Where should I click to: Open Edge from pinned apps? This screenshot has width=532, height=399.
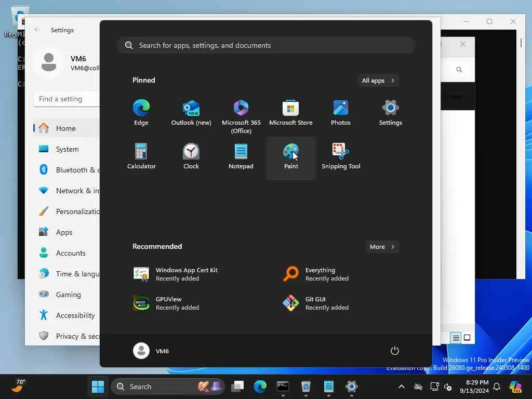click(141, 113)
